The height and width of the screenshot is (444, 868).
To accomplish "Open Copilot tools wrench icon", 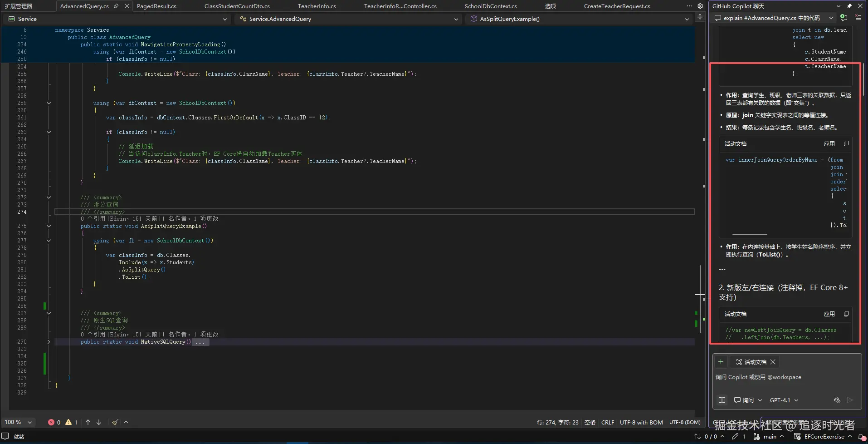I will pyautogui.click(x=837, y=400).
